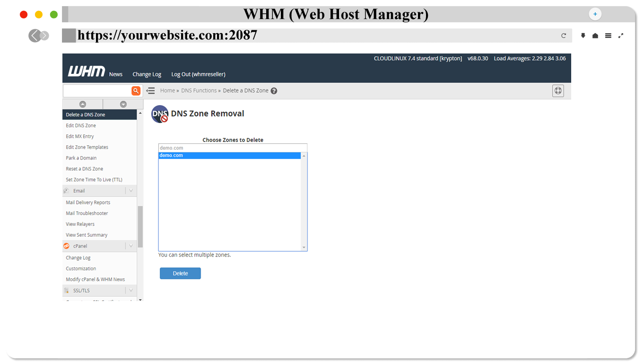Click the browser home icon
Image resolution: width=644 pixels, height=364 pixels.
click(x=595, y=36)
